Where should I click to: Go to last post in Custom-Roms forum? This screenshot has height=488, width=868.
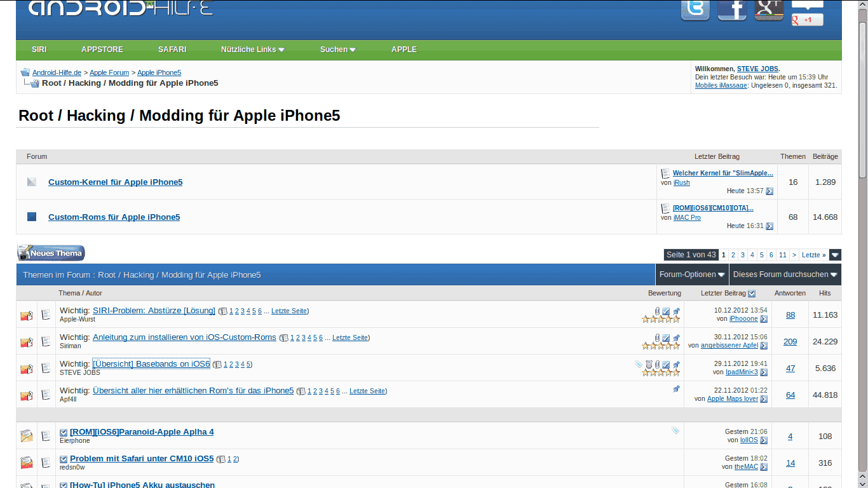coord(770,226)
